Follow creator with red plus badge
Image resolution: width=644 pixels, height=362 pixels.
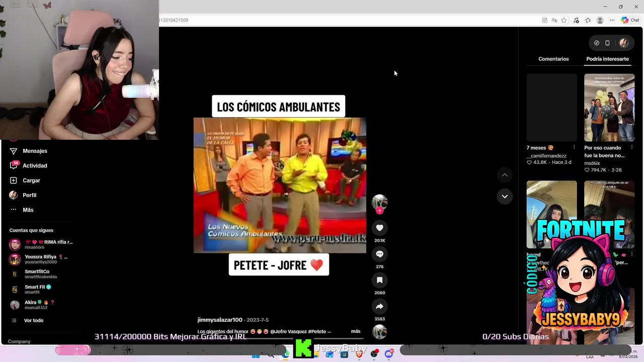point(380,211)
